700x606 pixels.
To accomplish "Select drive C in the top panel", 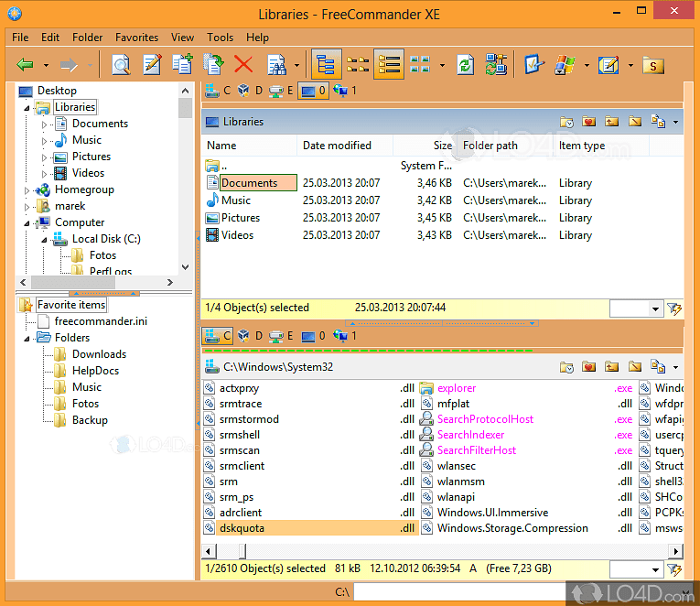I will point(218,91).
